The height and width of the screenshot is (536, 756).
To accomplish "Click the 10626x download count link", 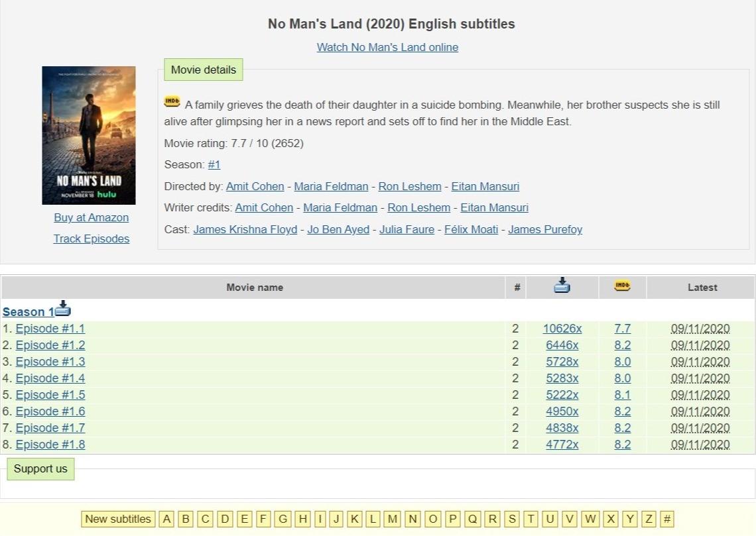I will [562, 329].
